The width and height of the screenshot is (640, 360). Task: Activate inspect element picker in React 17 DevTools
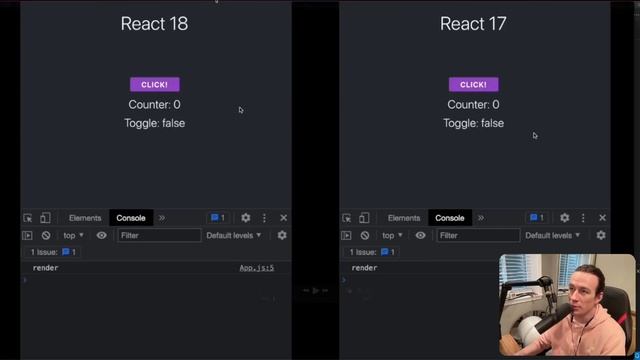(347, 218)
